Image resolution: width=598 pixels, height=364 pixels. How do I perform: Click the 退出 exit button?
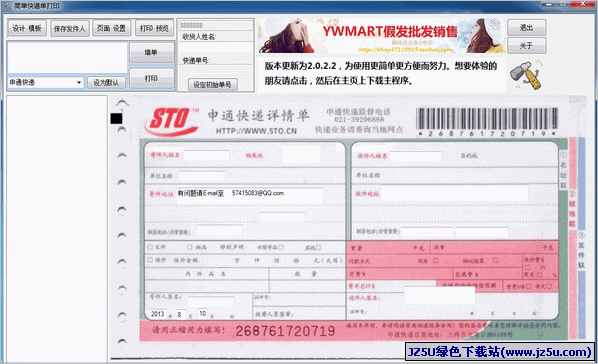[526, 27]
